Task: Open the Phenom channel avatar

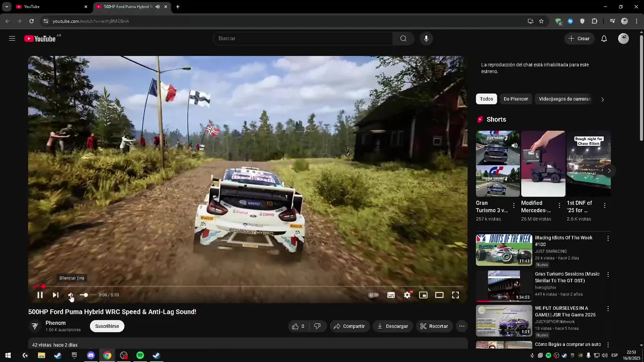Action: (x=35, y=326)
